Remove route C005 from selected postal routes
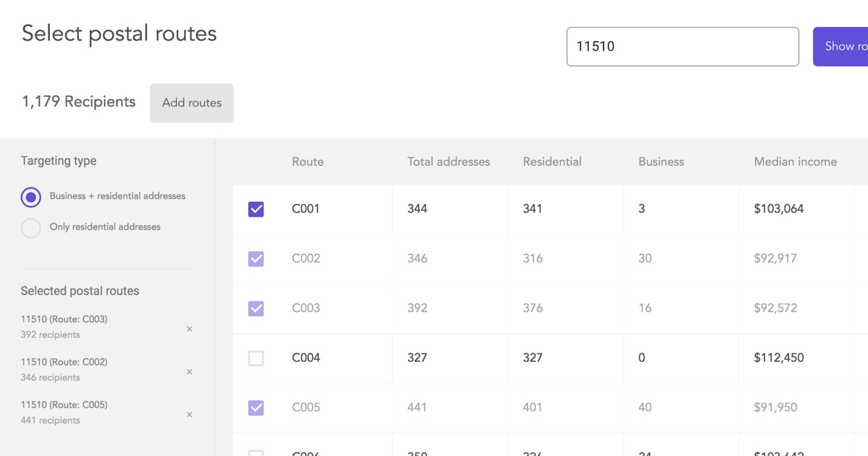Viewport: 868px width, 456px height. [x=190, y=415]
